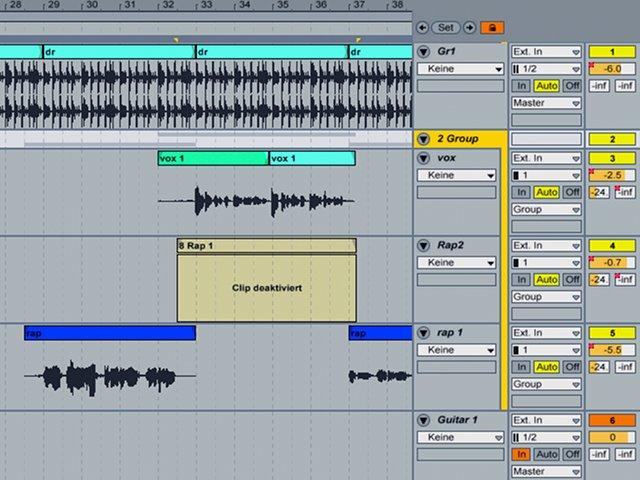Fold the Rap2 track triangle
640x480 pixels.
click(424, 246)
